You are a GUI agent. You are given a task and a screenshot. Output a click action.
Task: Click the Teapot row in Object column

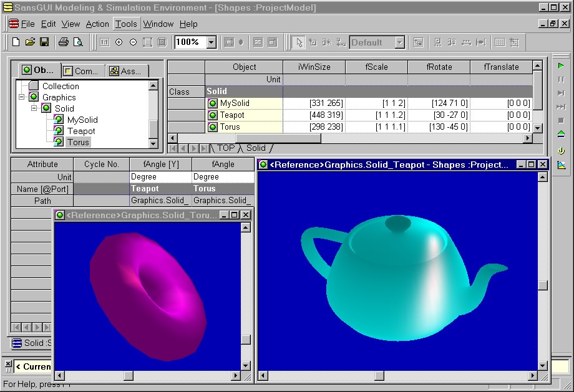pyautogui.click(x=232, y=115)
